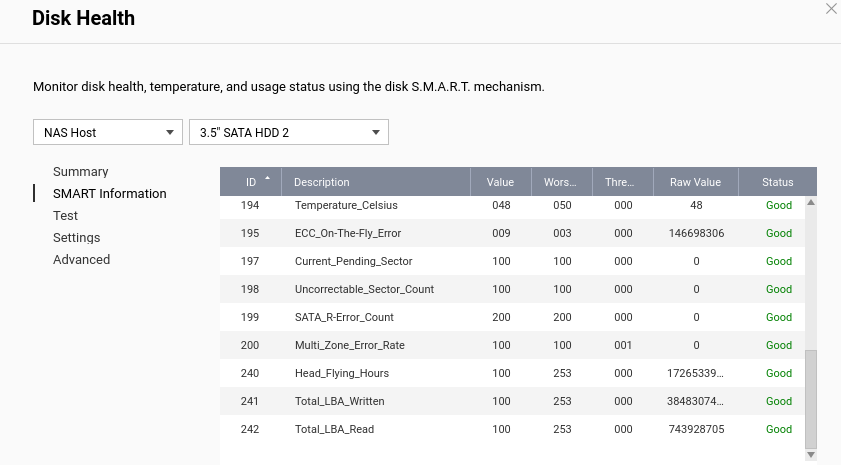Sort by the Description column header
Image resolution: width=841 pixels, height=465 pixels.
(x=322, y=182)
